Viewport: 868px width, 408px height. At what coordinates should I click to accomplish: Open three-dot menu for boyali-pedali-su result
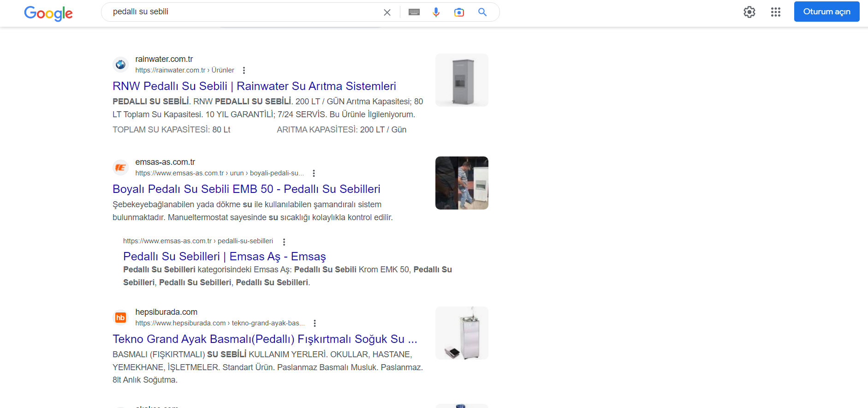(314, 173)
